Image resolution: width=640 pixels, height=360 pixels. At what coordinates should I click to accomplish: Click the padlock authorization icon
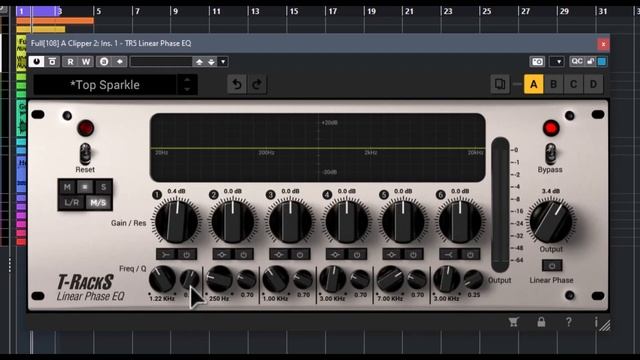[541, 322]
